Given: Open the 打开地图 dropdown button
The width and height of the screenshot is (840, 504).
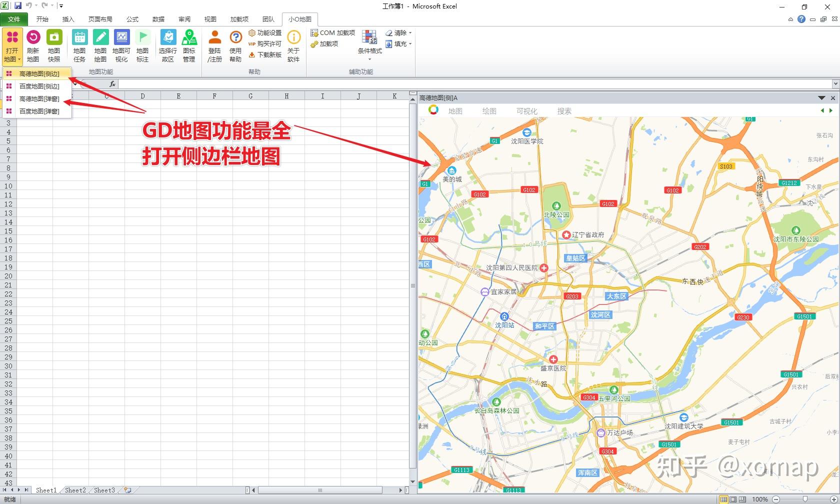Looking at the screenshot, I should [x=12, y=46].
